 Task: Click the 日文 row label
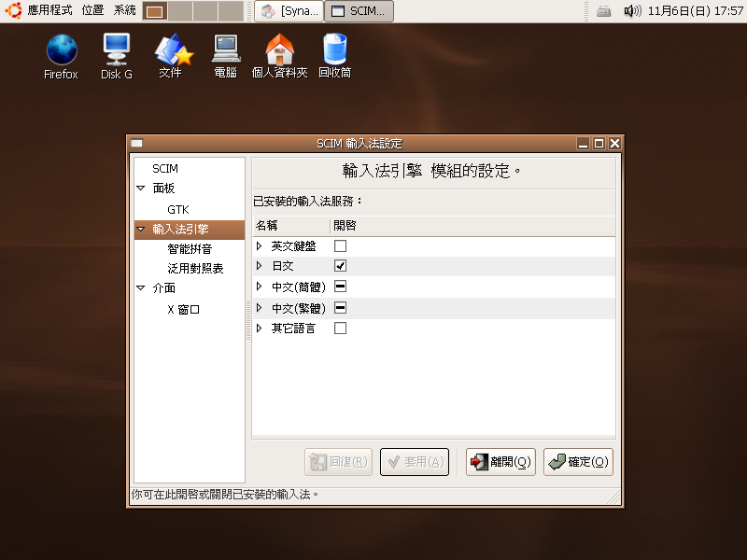(x=283, y=266)
